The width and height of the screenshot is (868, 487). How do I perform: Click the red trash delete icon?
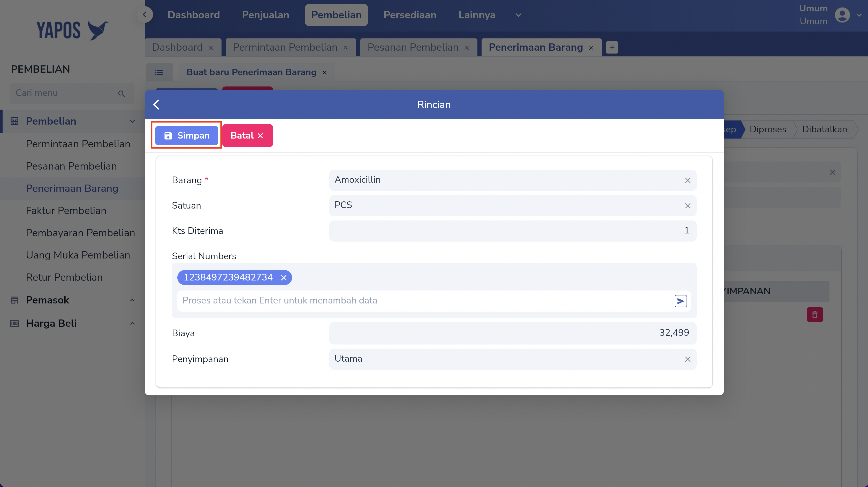pos(814,315)
